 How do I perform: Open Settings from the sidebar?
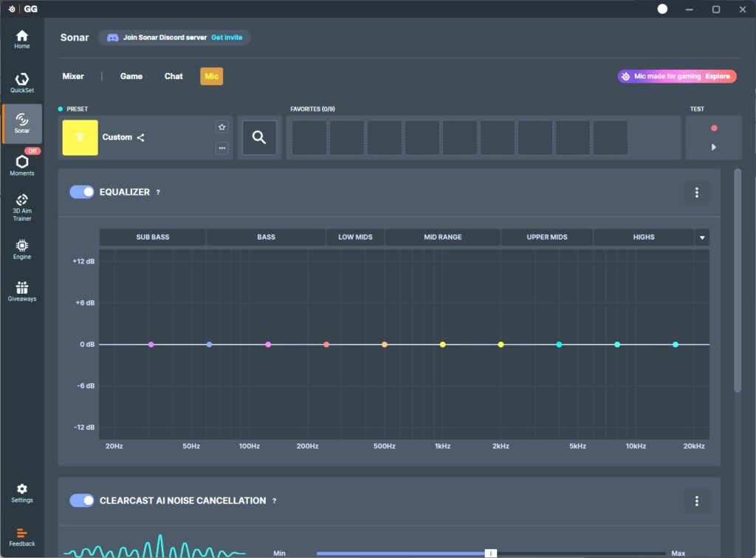tap(21, 493)
